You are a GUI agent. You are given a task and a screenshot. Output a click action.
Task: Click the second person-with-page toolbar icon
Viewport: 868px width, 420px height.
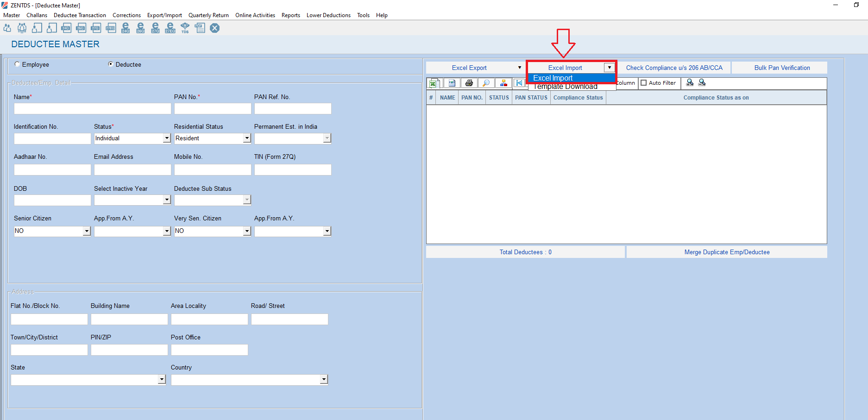pos(51,28)
